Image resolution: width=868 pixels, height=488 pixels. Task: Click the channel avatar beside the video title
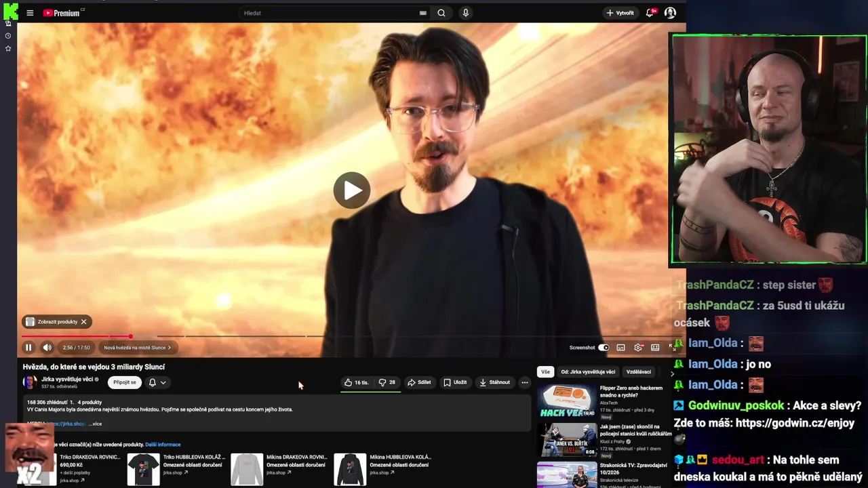click(30, 382)
